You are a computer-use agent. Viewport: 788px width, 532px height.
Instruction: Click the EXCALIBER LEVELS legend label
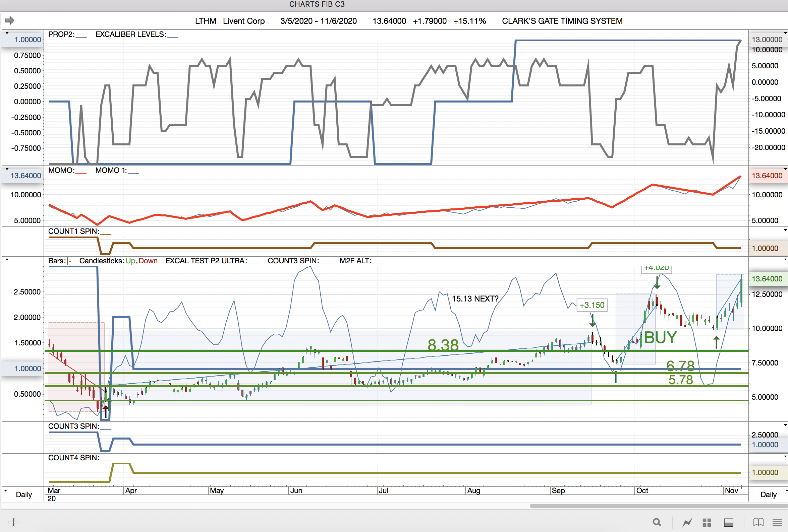(130, 35)
